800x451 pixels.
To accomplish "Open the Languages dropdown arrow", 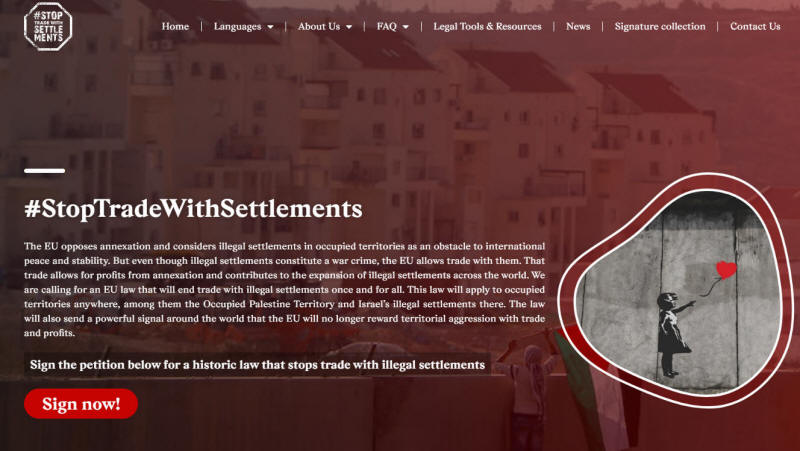I will point(270,27).
